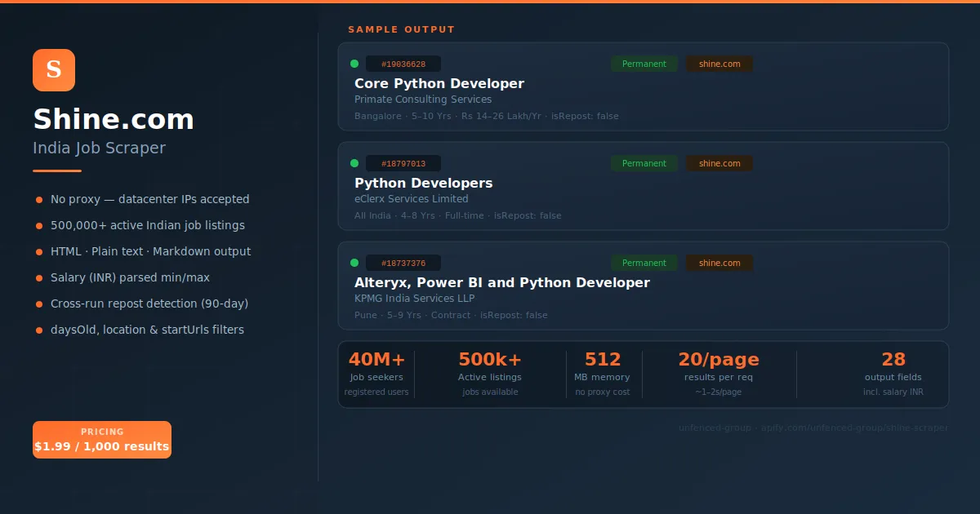Image resolution: width=980 pixels, height=514 pixels.
Task: Click the Permanent tag on Core Python Developer
Action: point(644,64)
